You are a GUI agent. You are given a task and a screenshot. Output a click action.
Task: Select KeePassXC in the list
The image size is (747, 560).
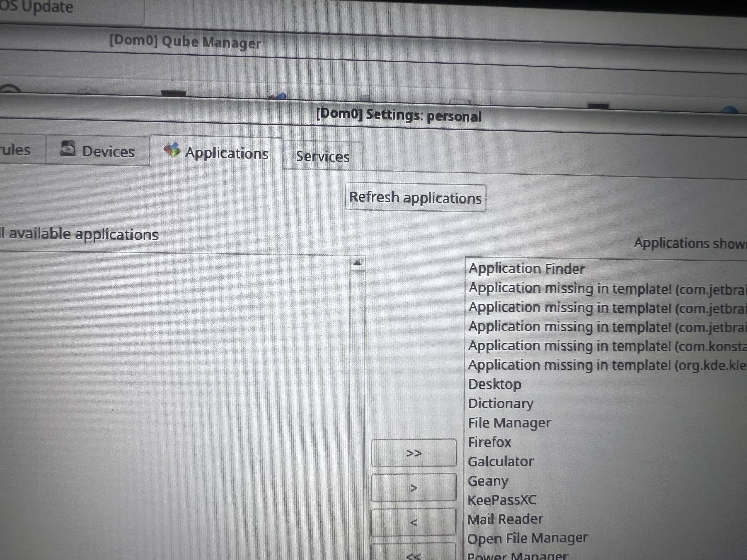tap(502, 500)
